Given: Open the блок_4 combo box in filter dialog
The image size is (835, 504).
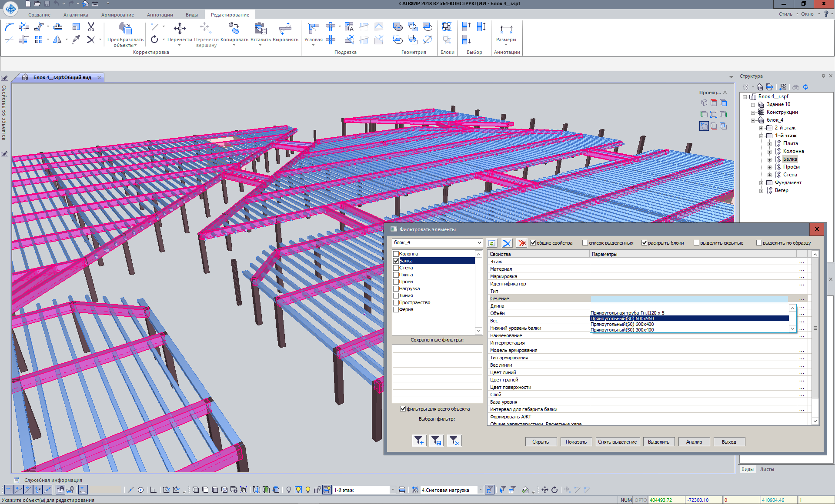Looking at the screenshot, I should click(x=479, y=242).
